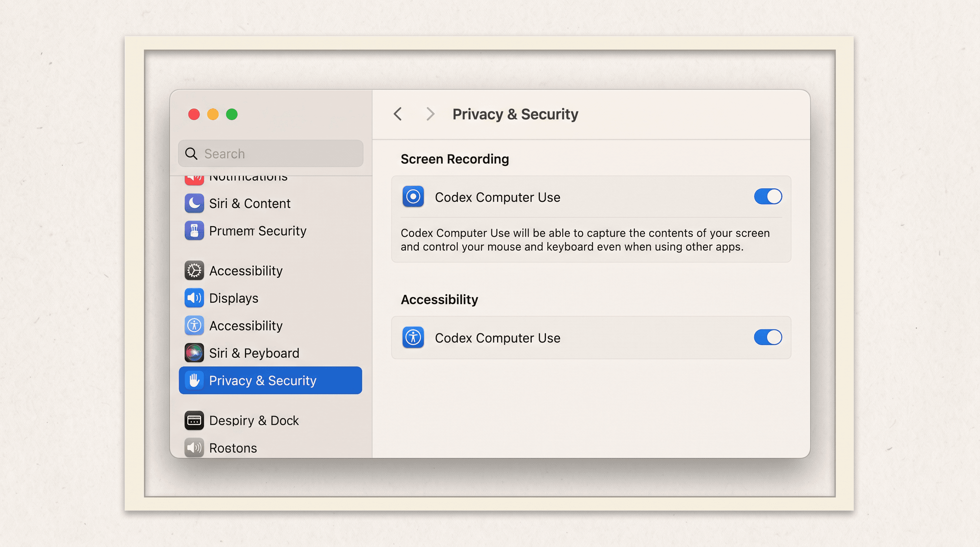The width and height of the screenshot is (980, 547).
Task: Click the gear icon beside first Accessibility
Action: (x=194, y=270)
